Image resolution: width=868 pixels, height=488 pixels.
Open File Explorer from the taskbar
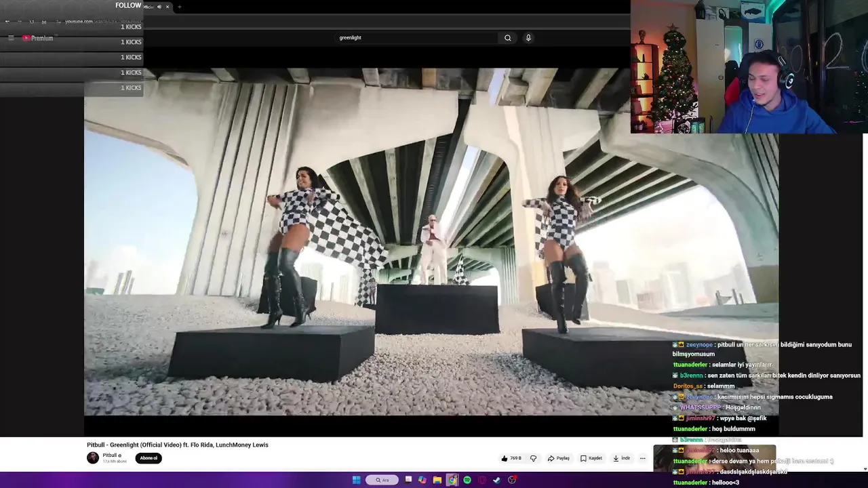tap(437, 480)
